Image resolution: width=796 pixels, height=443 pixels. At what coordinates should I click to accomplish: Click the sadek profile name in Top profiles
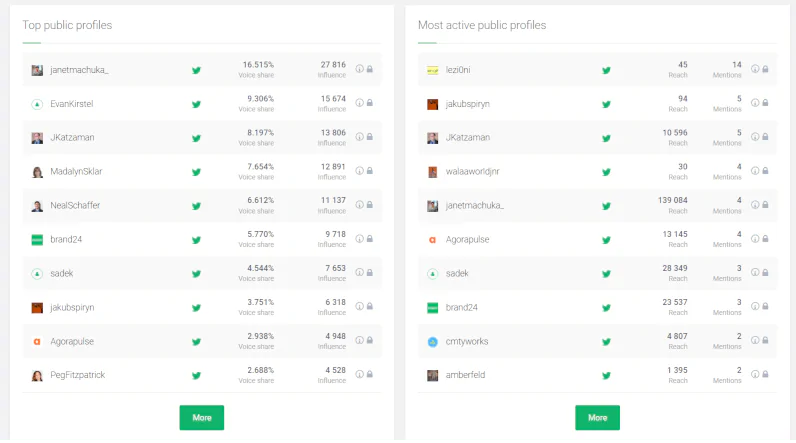[62, 274]
